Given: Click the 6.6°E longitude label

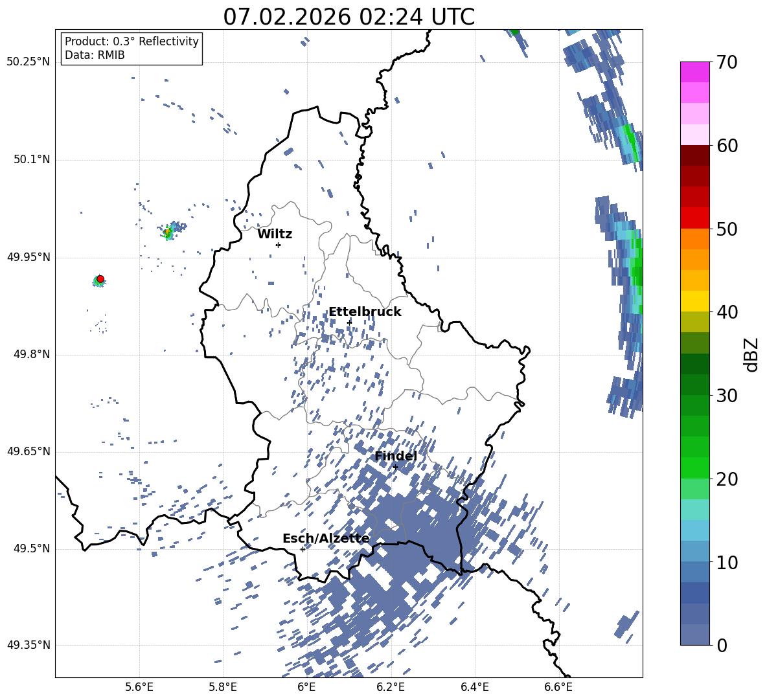Looking at the screenshot, I should (558, 688).
